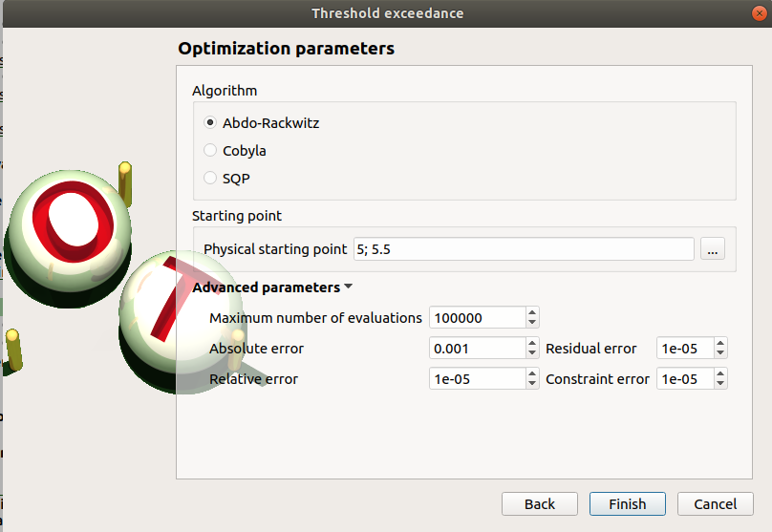Increase the Residual error value
The width and height of the screenshot is (772, 532).
720,344
